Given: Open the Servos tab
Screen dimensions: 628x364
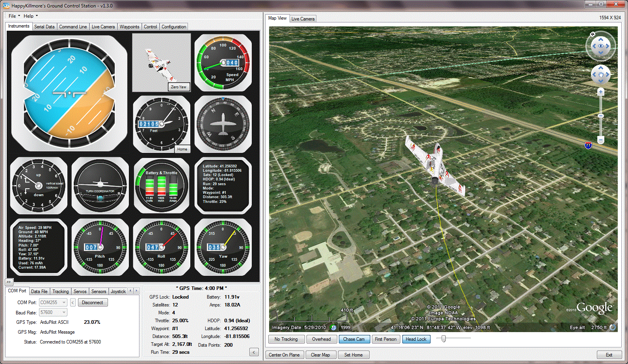Looking at the screenshot, I should click(x=80, y=292).
